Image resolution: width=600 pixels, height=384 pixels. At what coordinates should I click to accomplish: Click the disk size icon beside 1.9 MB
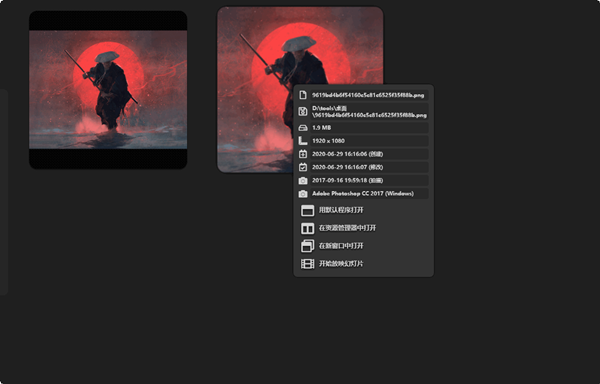point(303,128)
